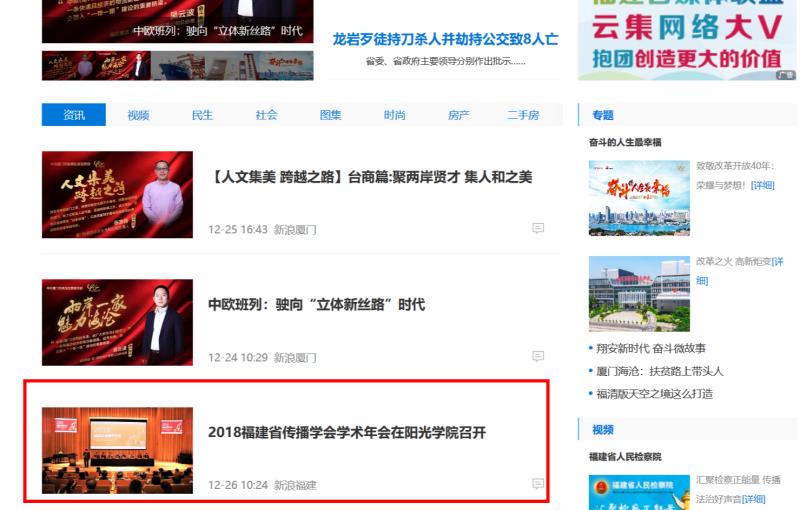Select the 资讯 tab
The height and width of the screenshot is (510, 800).
tap(74, 115)
